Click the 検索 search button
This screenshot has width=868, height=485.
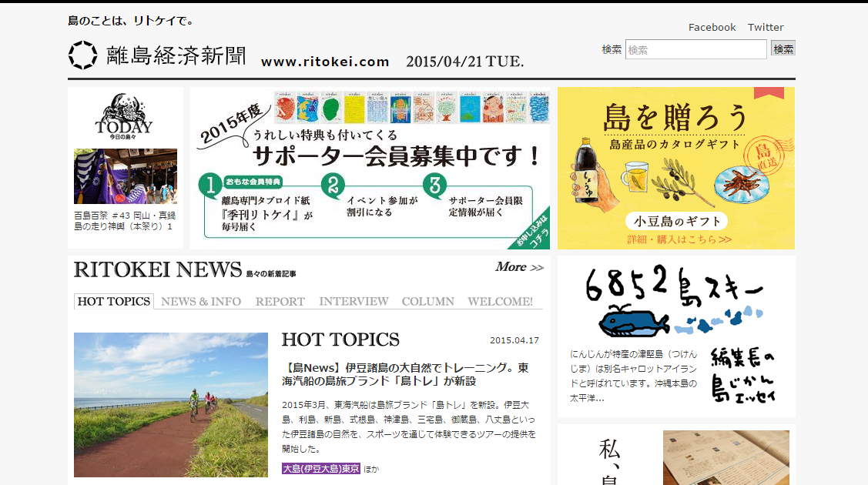pyautogui.click(x=783, y=49)
